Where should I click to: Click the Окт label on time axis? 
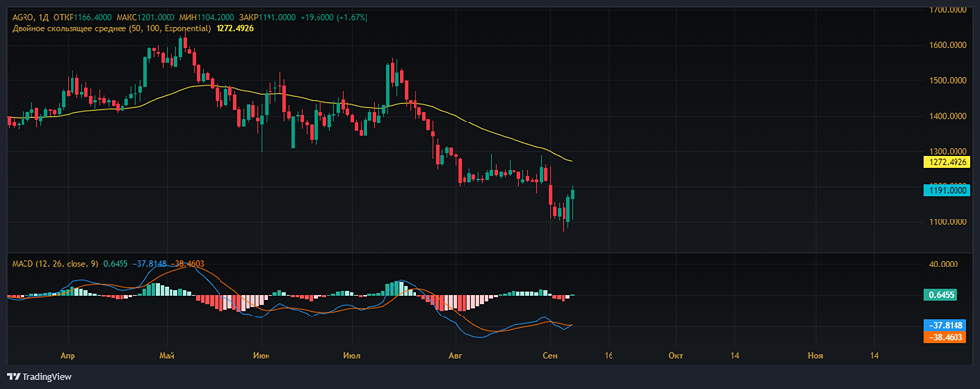click(x=675, y=356)
